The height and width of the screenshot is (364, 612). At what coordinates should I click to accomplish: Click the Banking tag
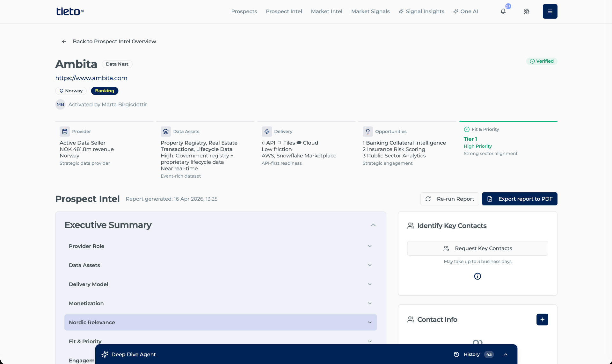(x=105, y=91)
